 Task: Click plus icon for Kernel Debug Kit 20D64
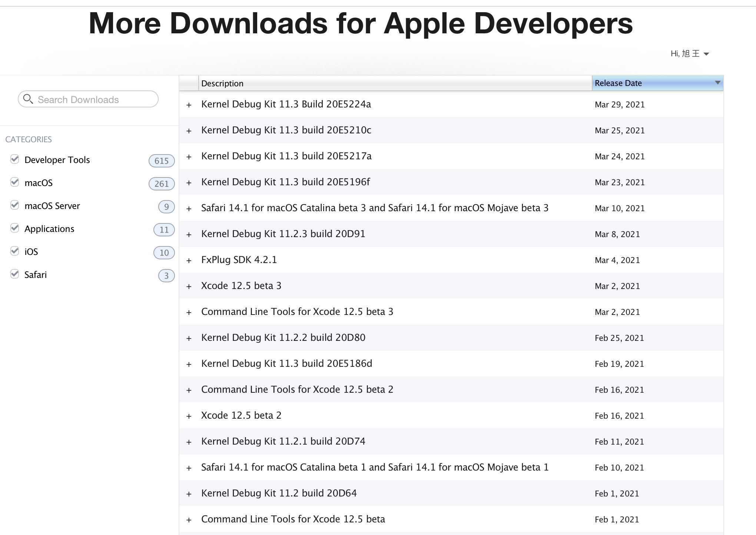pos(189,494)
